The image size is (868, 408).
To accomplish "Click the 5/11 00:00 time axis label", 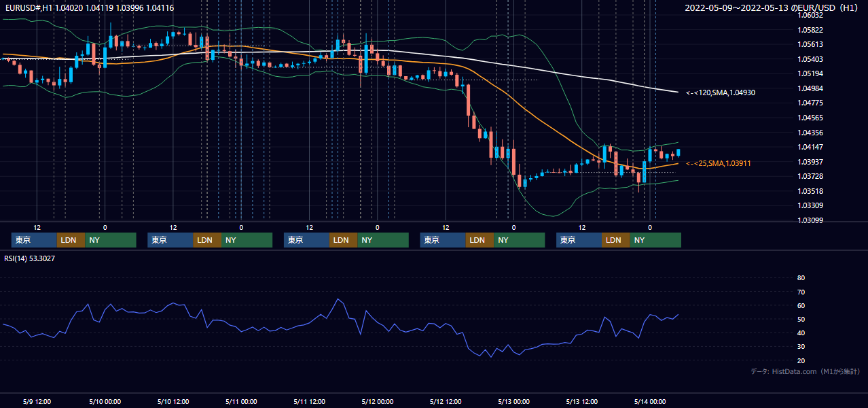I will pyautogui.click(x=241, y=401).
